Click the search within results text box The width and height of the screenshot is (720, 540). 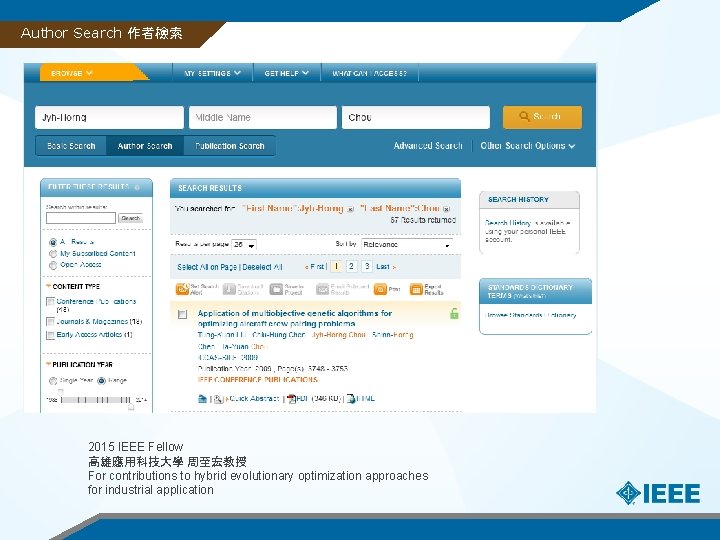tap(81, 218)
